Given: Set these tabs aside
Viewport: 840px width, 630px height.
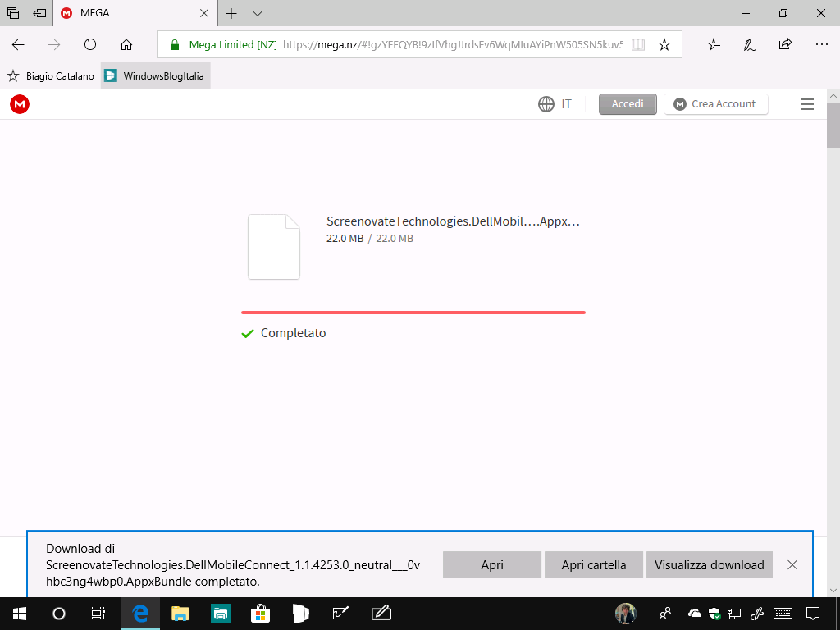Looking at the screenshot, I should pyautogui.click(x=39, y=13).
